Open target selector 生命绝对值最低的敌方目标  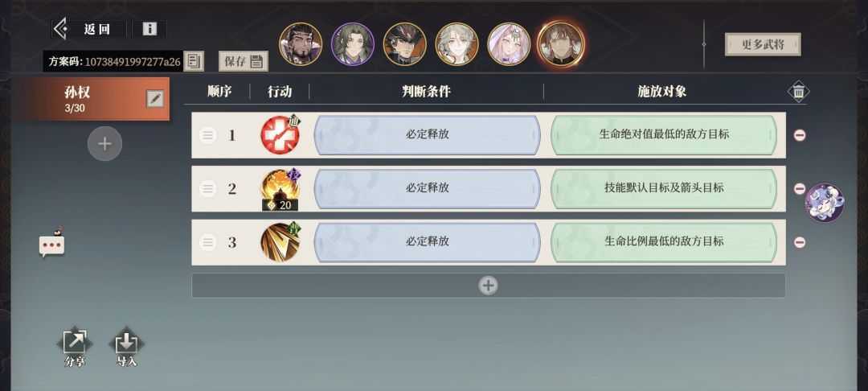click(x=663, y=134)
